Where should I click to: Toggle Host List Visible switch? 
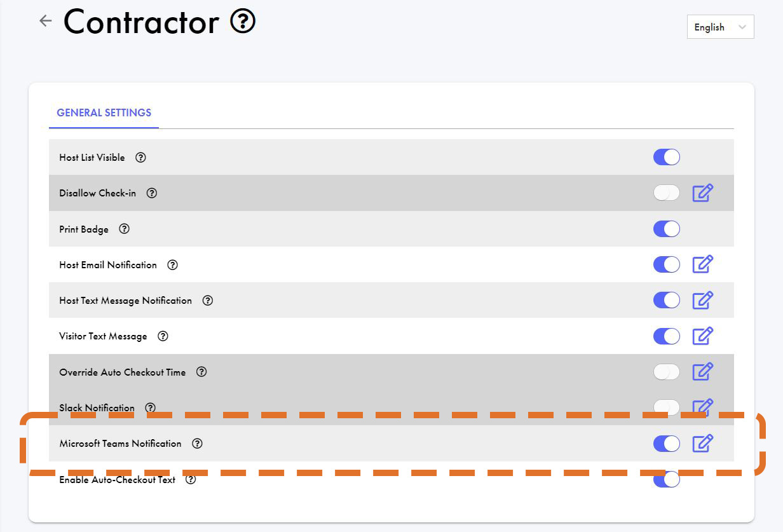tap(666, 157)
